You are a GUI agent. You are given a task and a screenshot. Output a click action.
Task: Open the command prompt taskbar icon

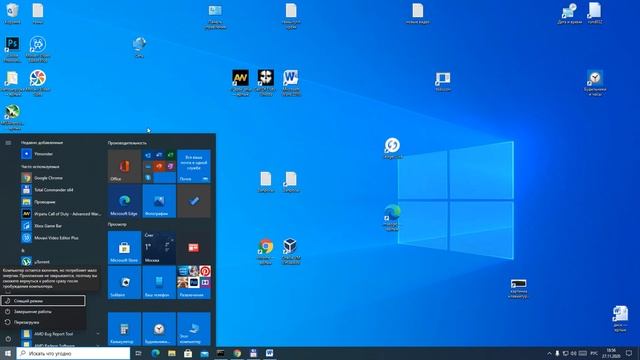pyautogui.click(x=221, y=353)
